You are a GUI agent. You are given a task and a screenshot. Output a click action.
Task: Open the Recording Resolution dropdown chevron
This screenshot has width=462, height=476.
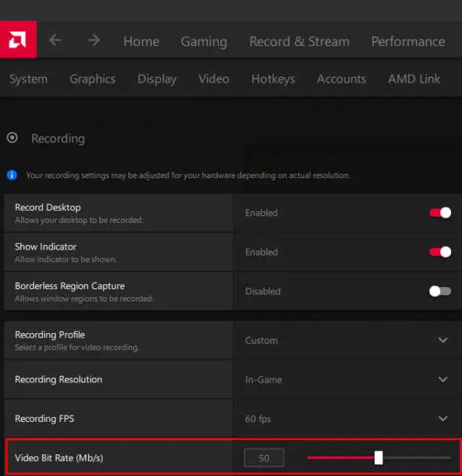pyautogui.click(x=443, y=379)
